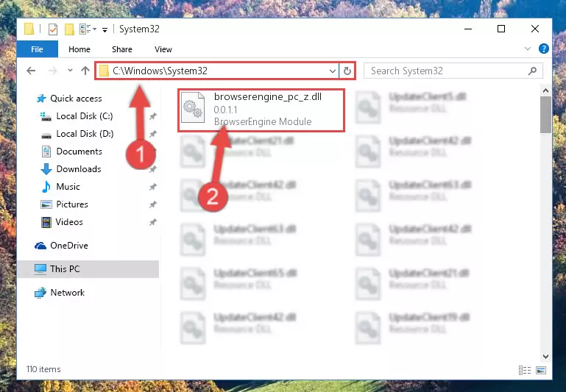
Task: Open the Customize Quick Access Toolbar arrow
Action: 105,29
